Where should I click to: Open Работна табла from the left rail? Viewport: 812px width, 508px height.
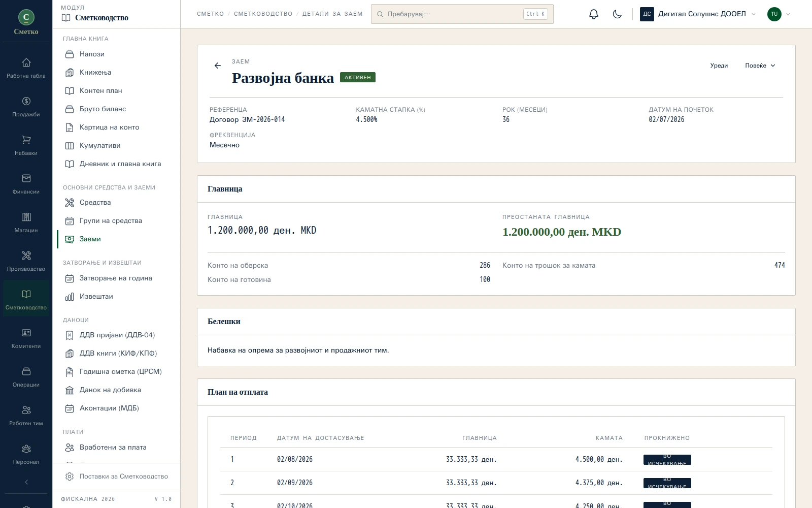click(26, 68)
